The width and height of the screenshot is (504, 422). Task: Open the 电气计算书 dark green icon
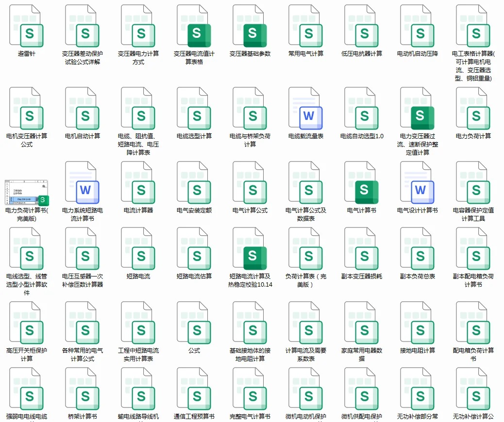(362, 183)
